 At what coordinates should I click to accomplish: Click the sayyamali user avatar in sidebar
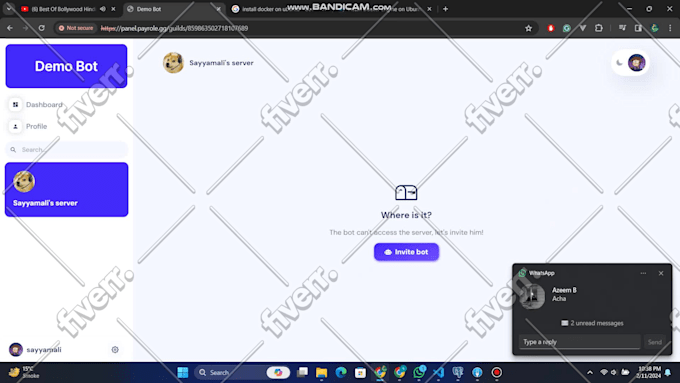16,350
